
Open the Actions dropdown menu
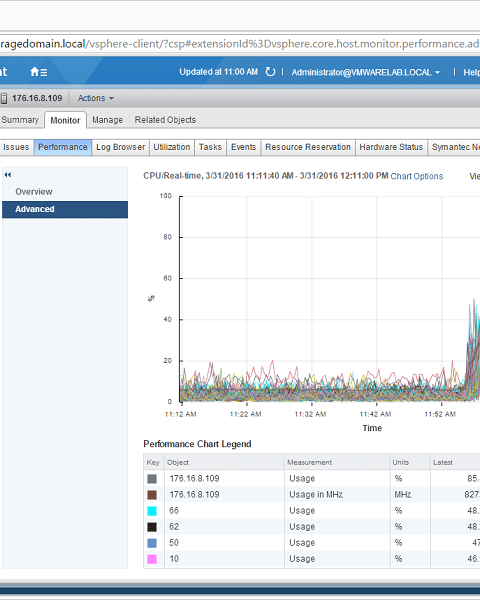point(96,98)
